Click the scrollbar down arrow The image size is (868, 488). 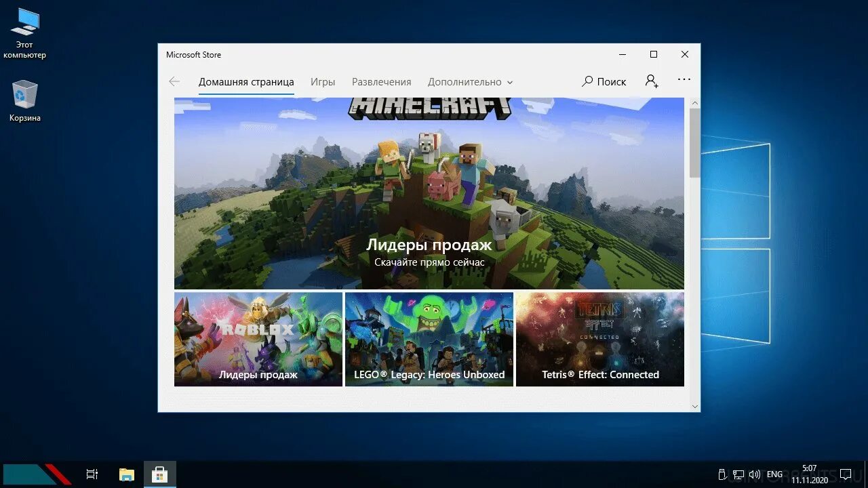click(x=694, y=406)
